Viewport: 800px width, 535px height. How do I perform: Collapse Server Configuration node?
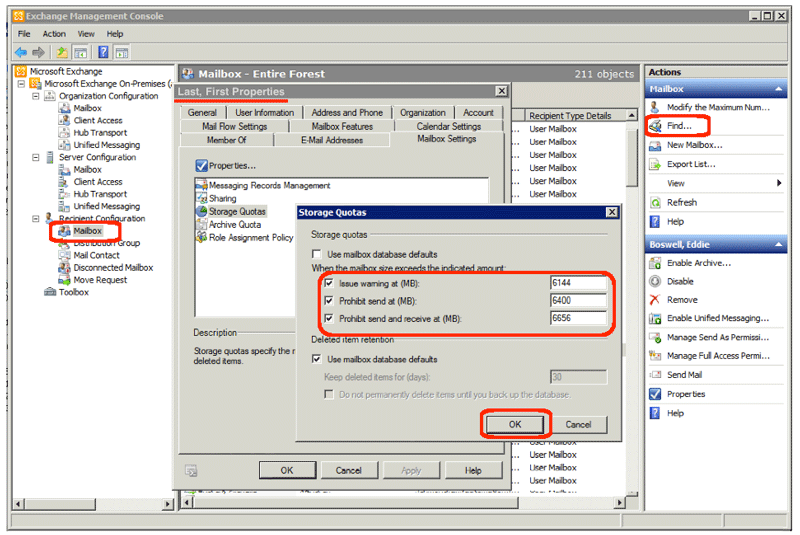pyautogui.click(x=36, y=157)
